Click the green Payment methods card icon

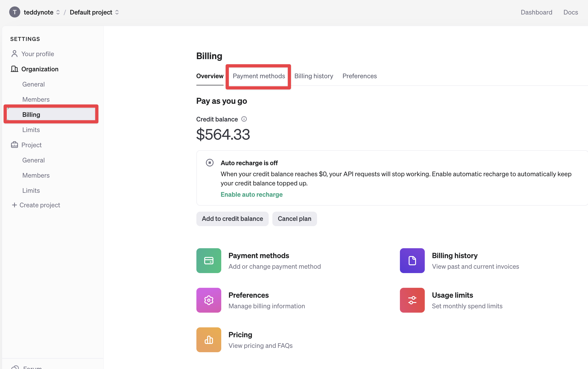point(209,260)
